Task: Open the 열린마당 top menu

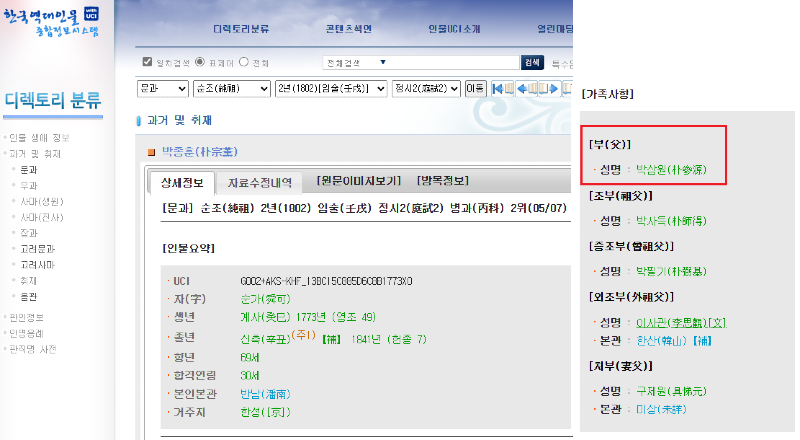Action: pos(555,29)
